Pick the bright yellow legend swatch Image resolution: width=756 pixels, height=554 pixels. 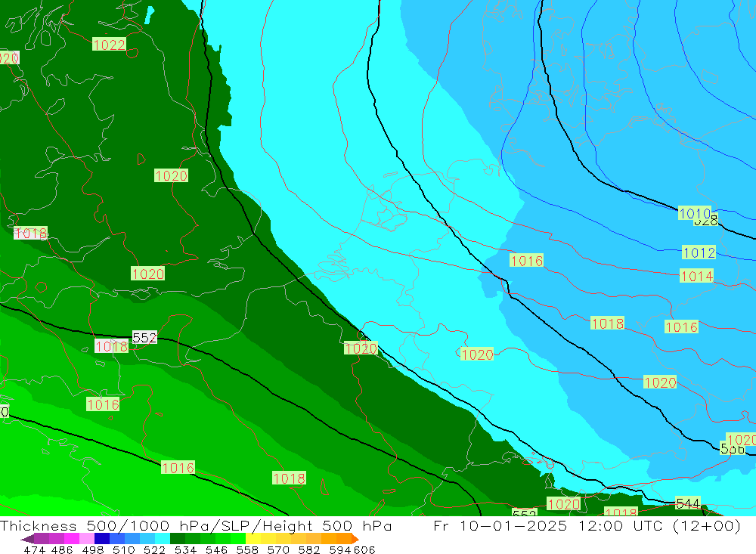[x=253, y=539]
